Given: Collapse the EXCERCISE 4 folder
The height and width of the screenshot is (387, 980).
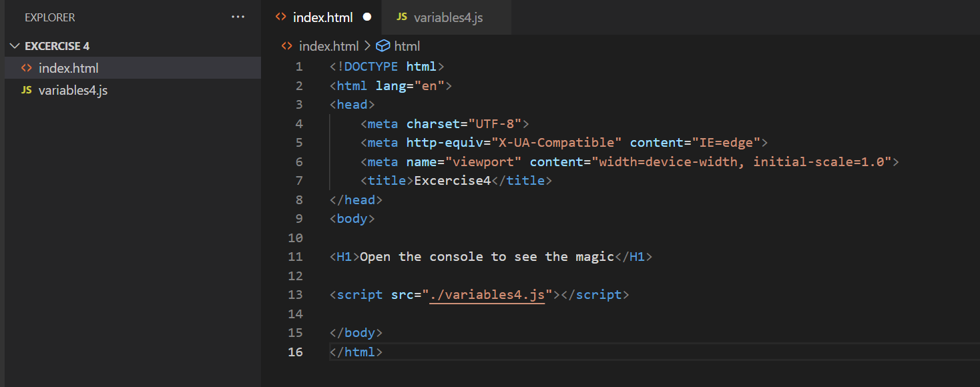Looking at the screenshot, I should pos(15,45).
